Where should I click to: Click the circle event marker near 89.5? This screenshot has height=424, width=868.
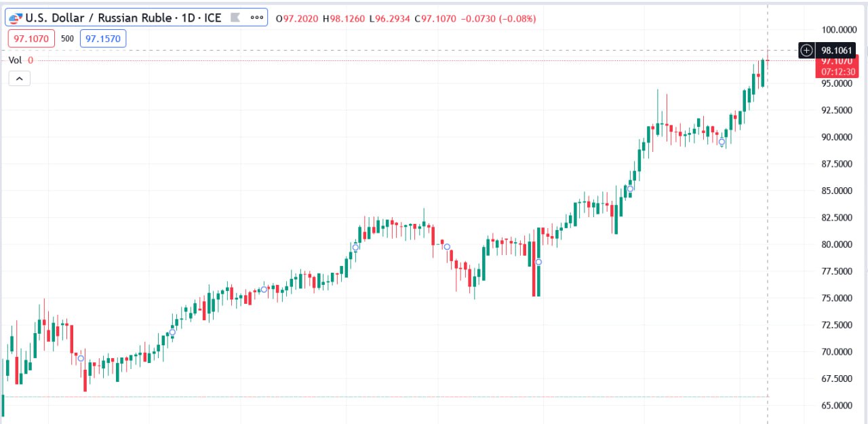[722, 142]
